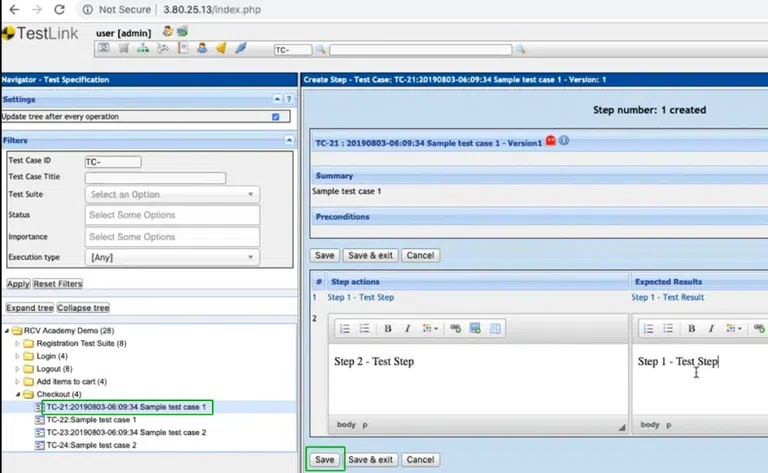Click the full-text search magnifier icon

coord(520,49)
